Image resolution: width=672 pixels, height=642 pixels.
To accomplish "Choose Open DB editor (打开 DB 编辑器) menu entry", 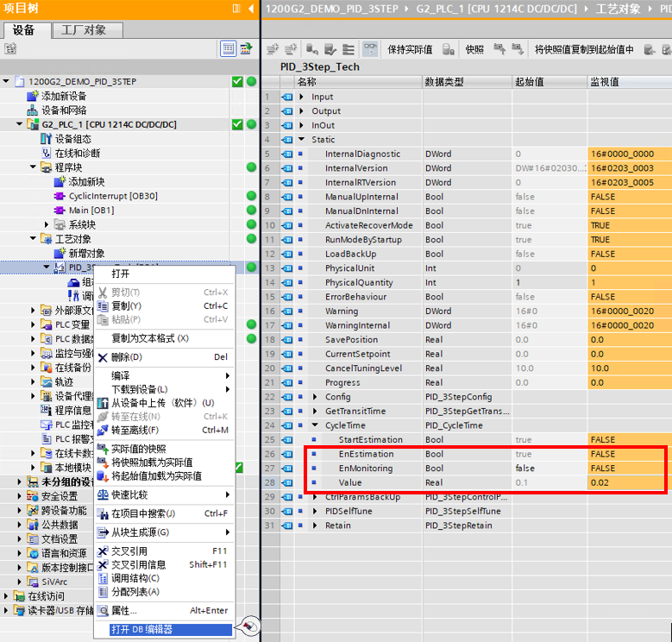I will coord(141,629).
